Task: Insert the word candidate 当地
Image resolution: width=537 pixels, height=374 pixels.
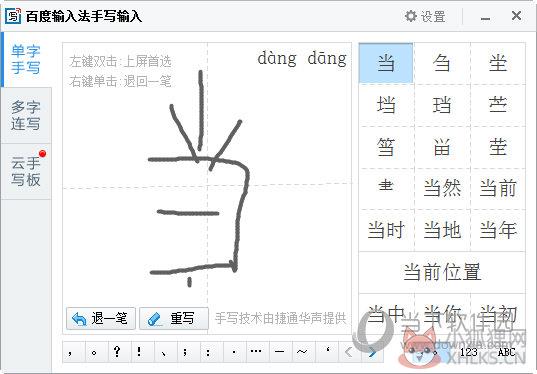Action: (x=442, y=230)
